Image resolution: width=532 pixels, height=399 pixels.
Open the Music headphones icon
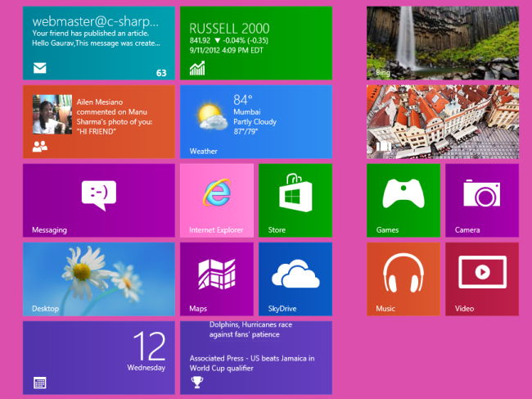tap(404, 273)
